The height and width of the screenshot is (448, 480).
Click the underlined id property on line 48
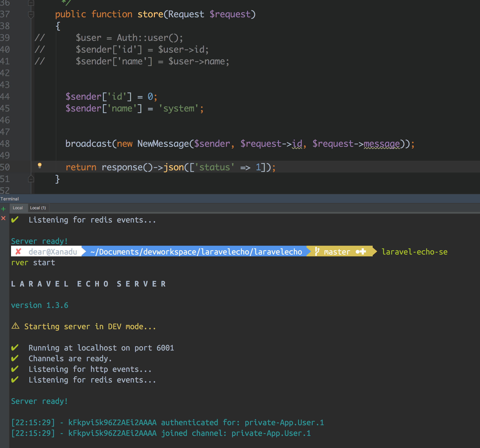point(297,144)
